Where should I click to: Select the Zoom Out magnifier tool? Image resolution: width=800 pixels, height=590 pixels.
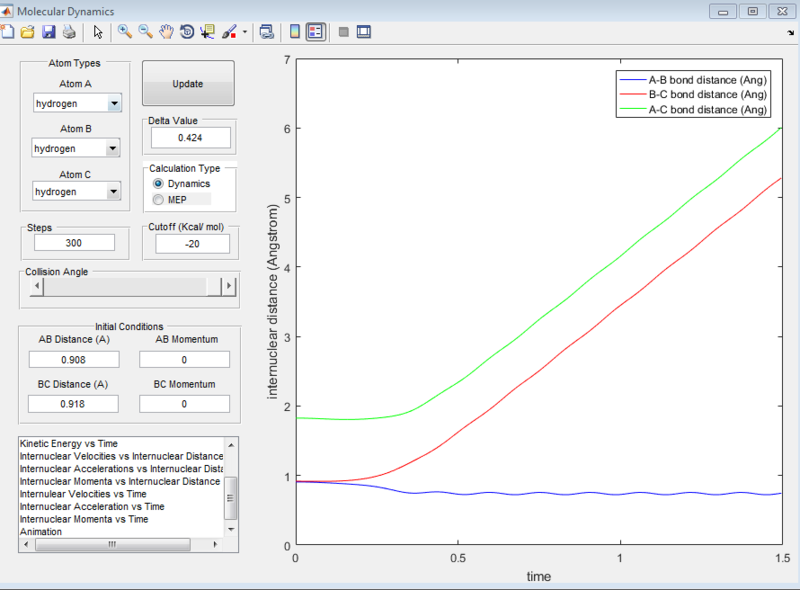tap(146, 32)
